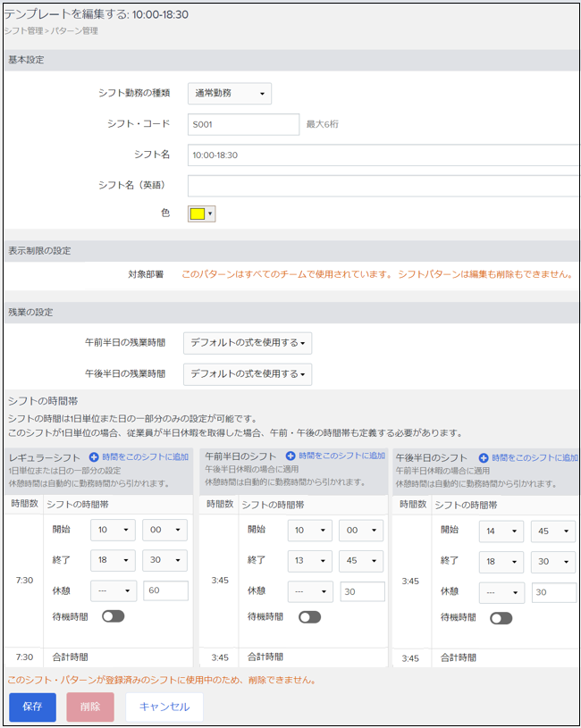581x728 pixels.
Task: Go to シフト管理 breadcrumb link
Action: [21, 30]
